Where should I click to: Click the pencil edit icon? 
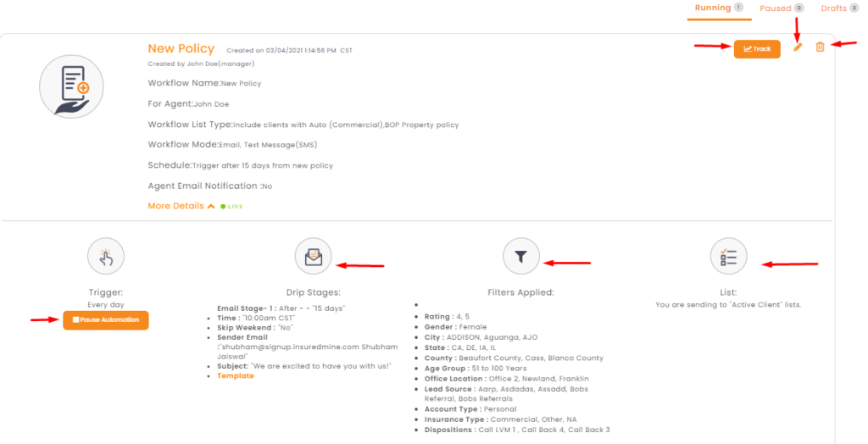click(x=798, y=47)
